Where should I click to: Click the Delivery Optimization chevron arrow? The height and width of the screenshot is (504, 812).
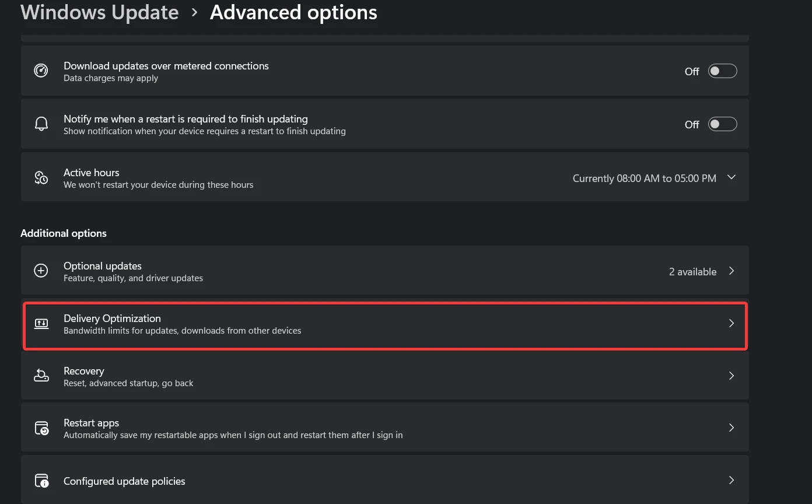731,323
